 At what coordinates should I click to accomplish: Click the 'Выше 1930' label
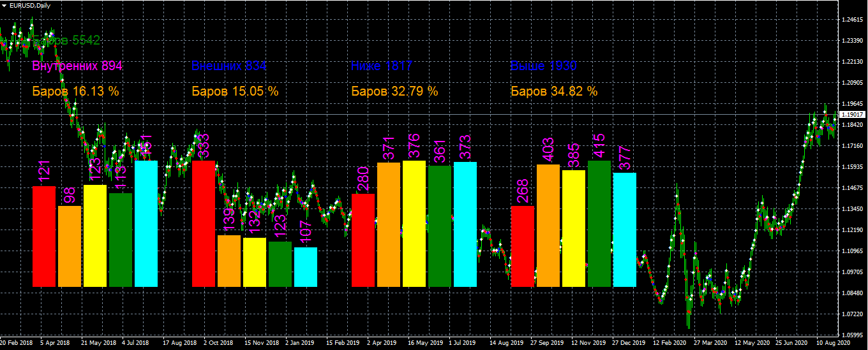544,66
